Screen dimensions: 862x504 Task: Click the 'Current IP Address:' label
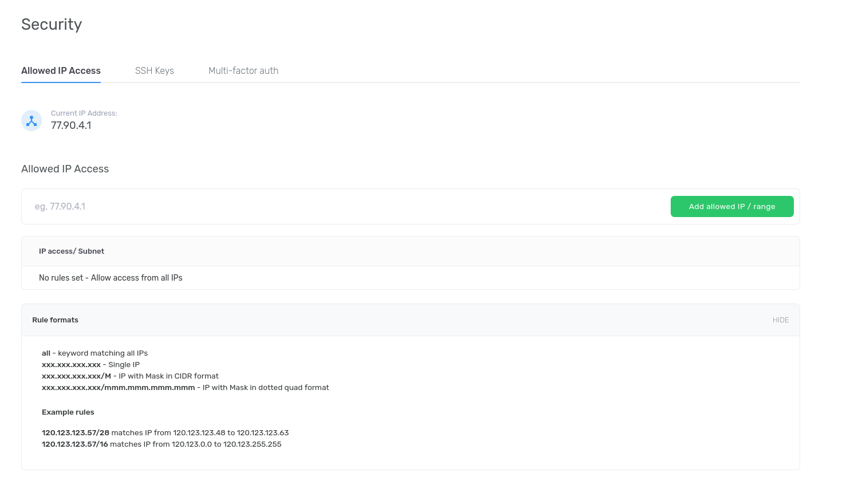[84, 113]
